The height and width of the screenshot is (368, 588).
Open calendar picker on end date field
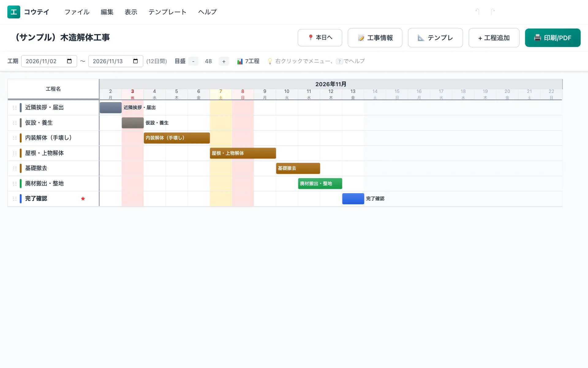[136, 61]
